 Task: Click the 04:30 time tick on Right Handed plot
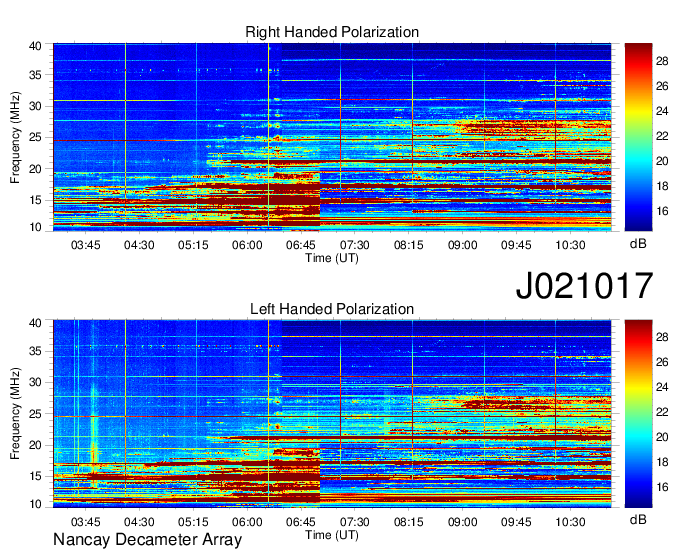[x=139, y=245]
